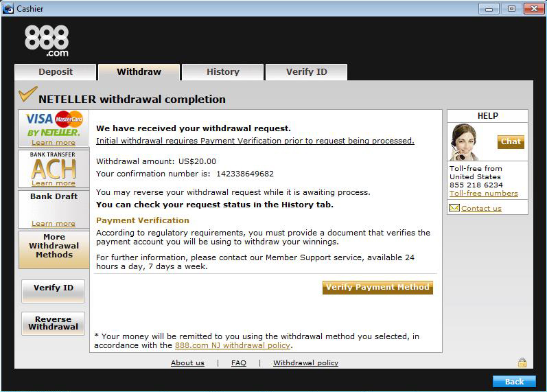Select the Withdraw tab
This screenshot has width=547, height=392.
click(x=139, y=72)
